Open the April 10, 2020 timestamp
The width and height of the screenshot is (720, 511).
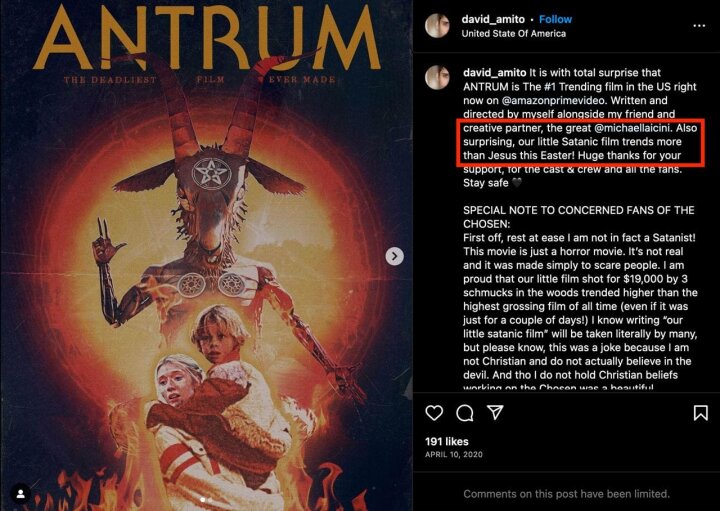point(454,455)
